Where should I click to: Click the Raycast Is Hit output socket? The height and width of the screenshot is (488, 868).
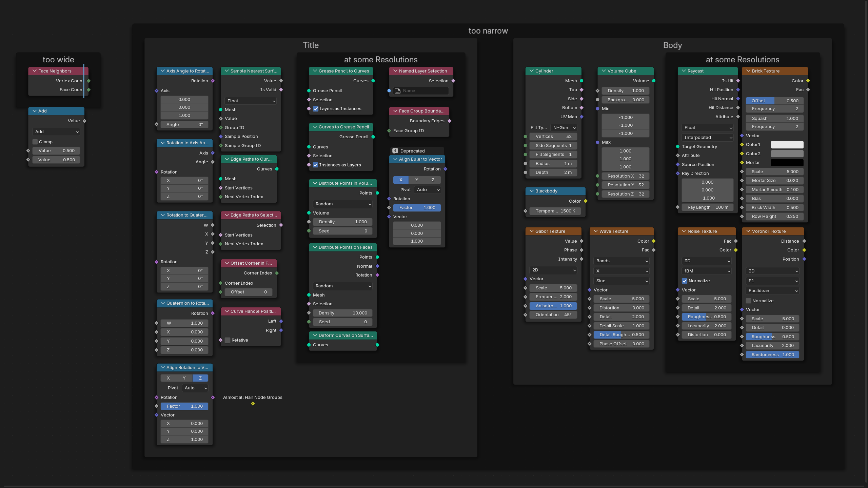coord(738,81)
